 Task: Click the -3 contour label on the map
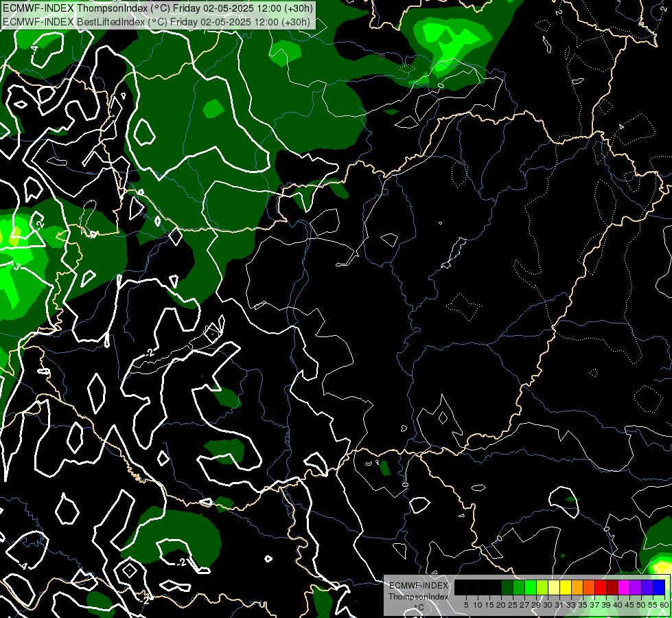click(16, 266)
